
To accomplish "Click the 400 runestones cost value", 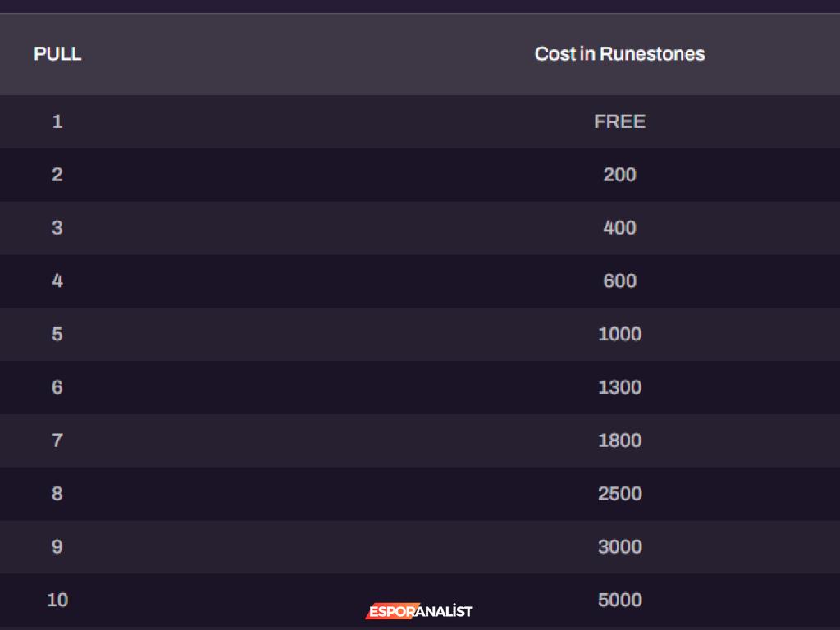I will (619, 228).
